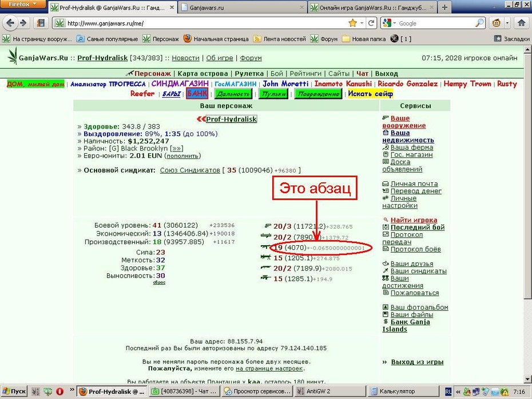Screen dimensions: 532x399
Task: Click the red БАНК button
Action: (x=197, y=94)
